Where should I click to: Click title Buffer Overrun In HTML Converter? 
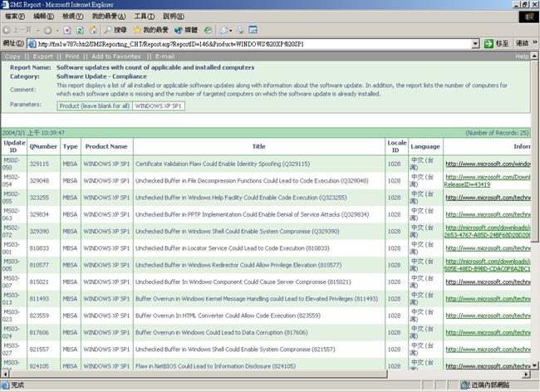click(228, 316)
